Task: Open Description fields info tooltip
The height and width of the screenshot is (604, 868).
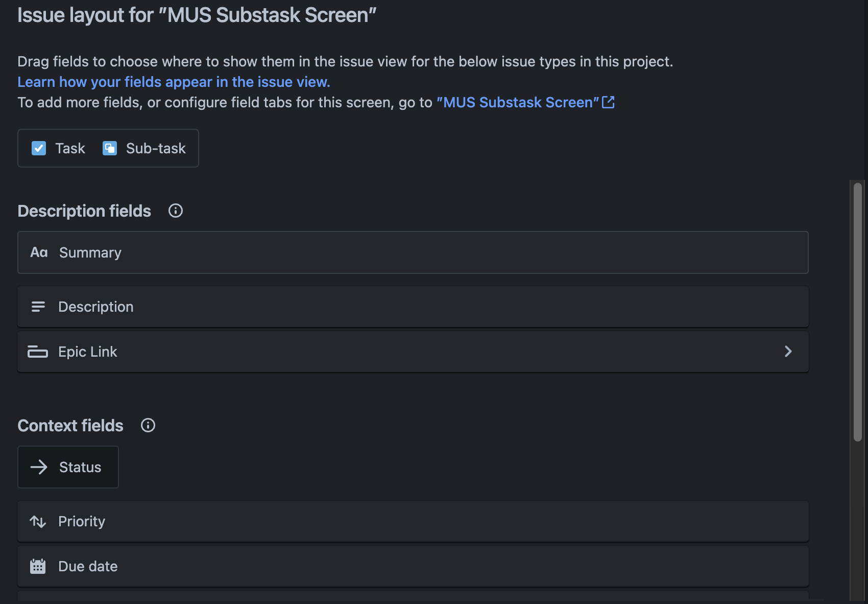Action: coord(175,211)
